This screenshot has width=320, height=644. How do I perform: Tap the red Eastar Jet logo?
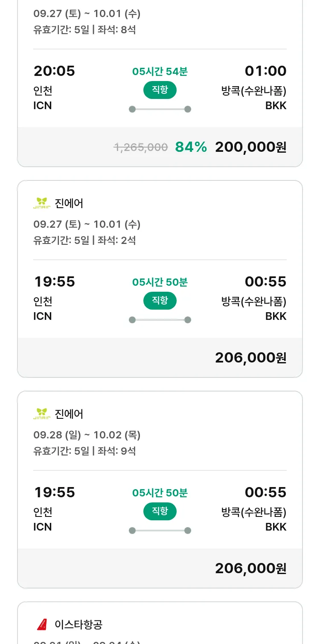[41, 625]
